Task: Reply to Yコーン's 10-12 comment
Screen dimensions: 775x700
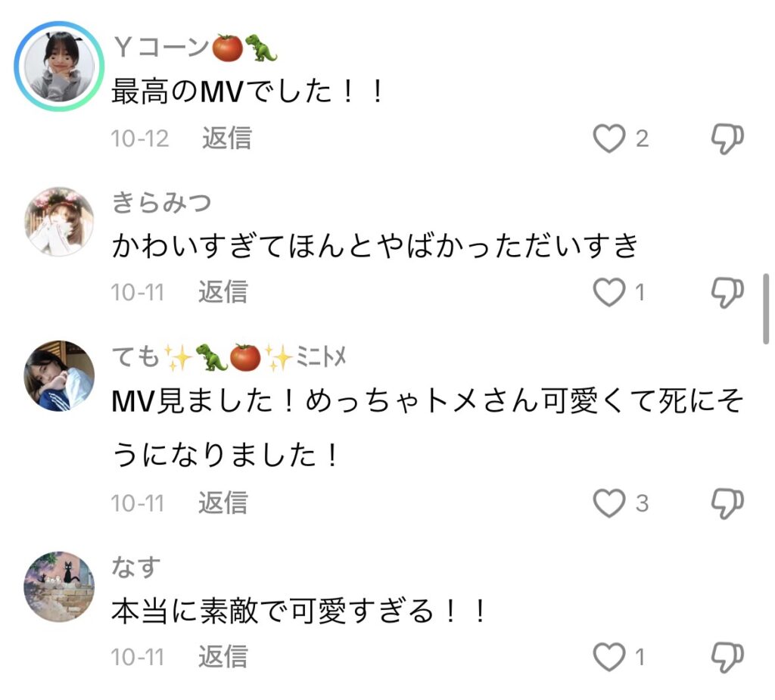Action: pyautogui.click(x=226, y=138)
